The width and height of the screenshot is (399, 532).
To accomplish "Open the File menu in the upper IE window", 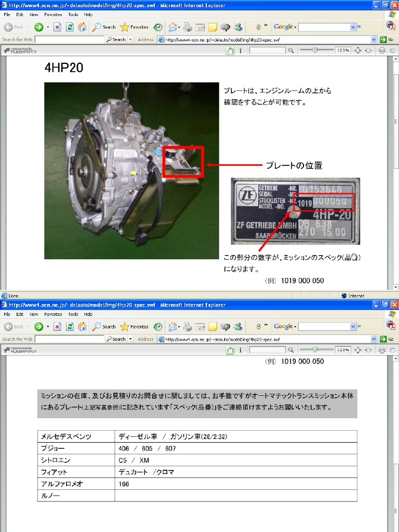I will tap(7, 15).
